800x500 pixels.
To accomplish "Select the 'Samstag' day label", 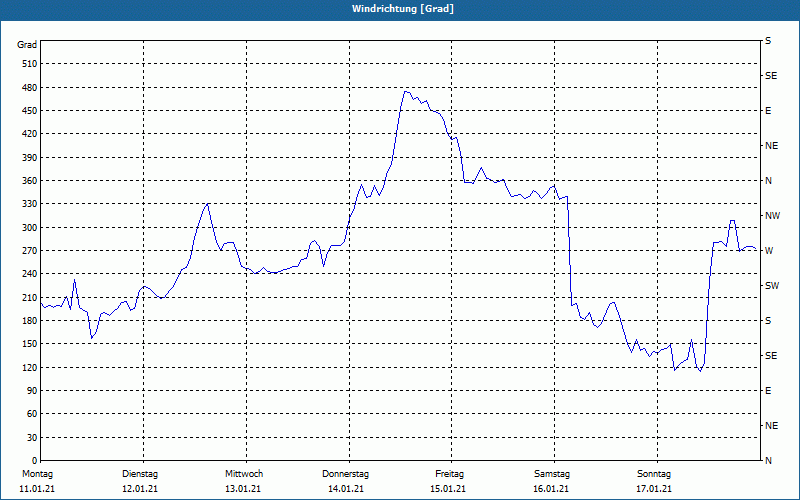I will click(x=552, y=474).
